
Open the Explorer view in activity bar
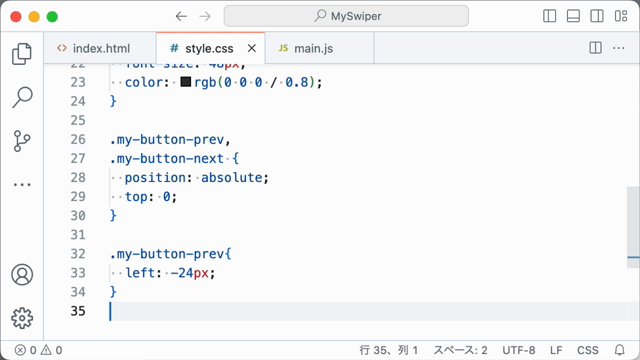[22, 54]
